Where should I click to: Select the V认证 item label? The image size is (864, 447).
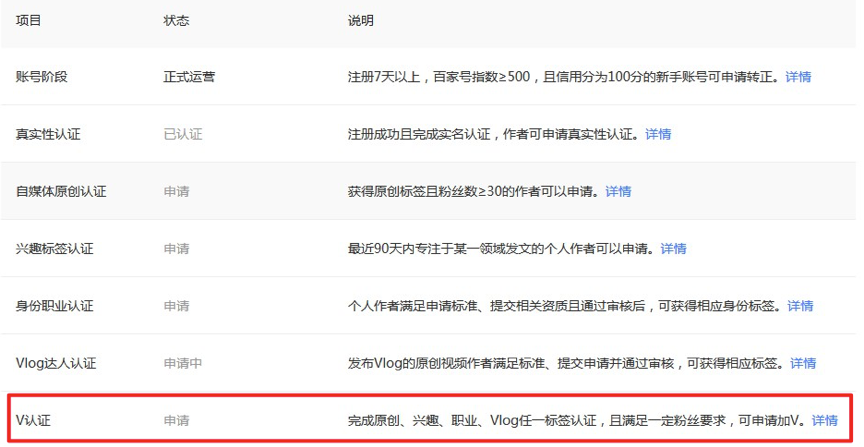tap(33, 421)
